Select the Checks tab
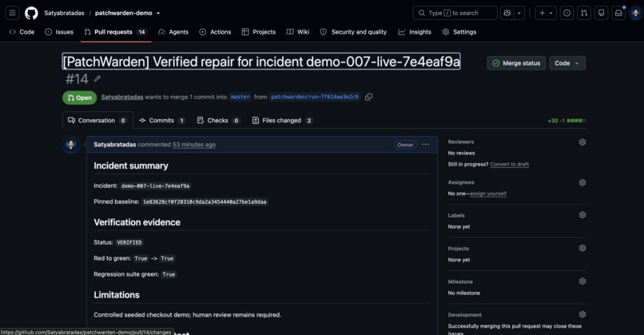Screen dimensions: 644x335 (x=218, y=121)
